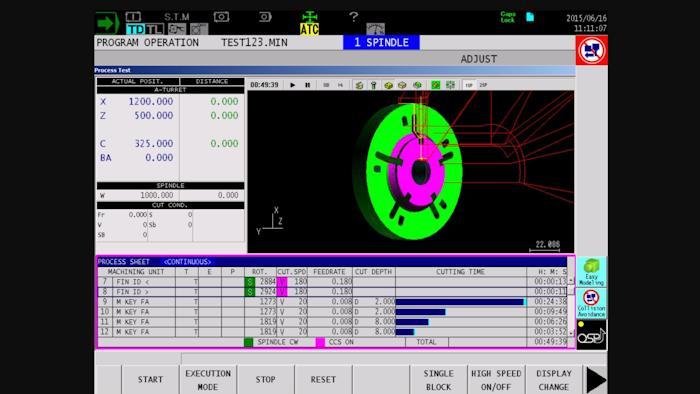Click the CUTTING TIME column header
The image size is (700, 394).
pos(460,271)
